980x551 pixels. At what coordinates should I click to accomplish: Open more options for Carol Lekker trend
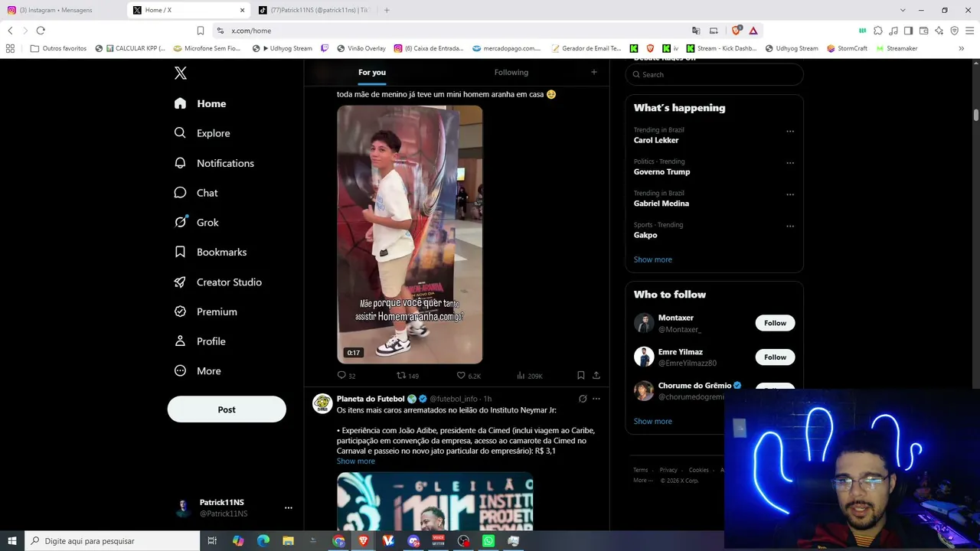(790, 132)
